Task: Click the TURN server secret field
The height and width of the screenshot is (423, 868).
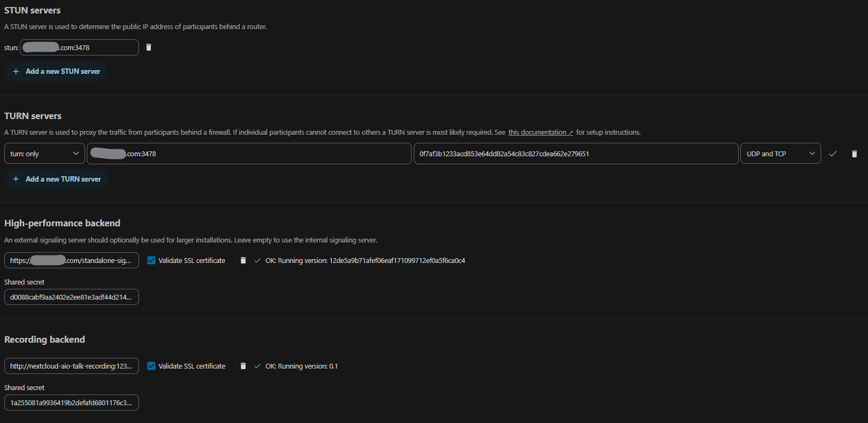Action: tap(575, 154)
